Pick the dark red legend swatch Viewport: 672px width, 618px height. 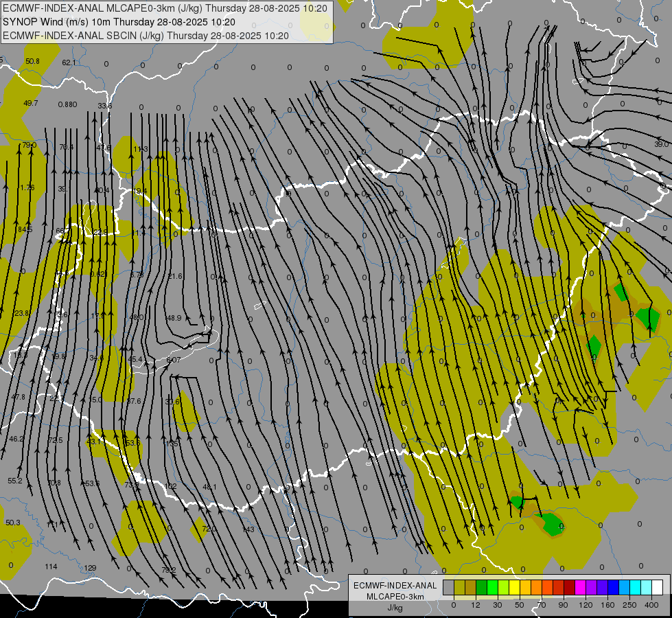(x=570, y=587)
